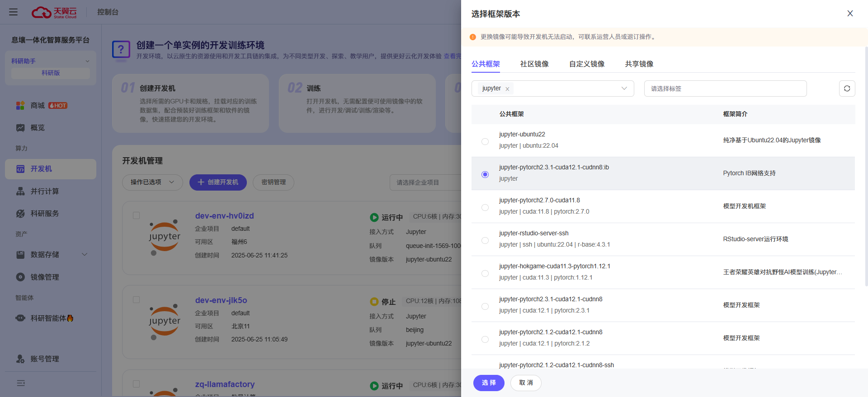Click Jupyter logo of dev-env-jlk5o
Viewport: 868px width, 397px height.
(x=165, y=322)
